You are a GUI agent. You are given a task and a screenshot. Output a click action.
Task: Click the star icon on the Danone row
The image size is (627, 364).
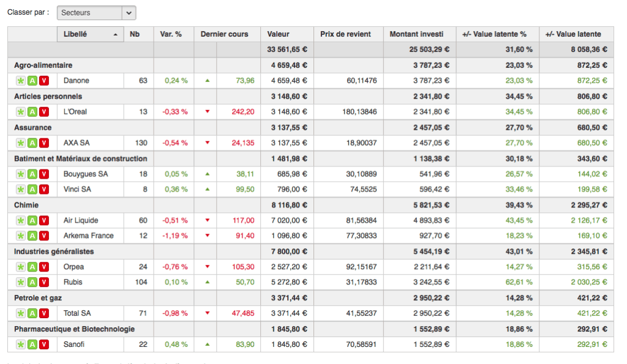(x=21, y=81)
